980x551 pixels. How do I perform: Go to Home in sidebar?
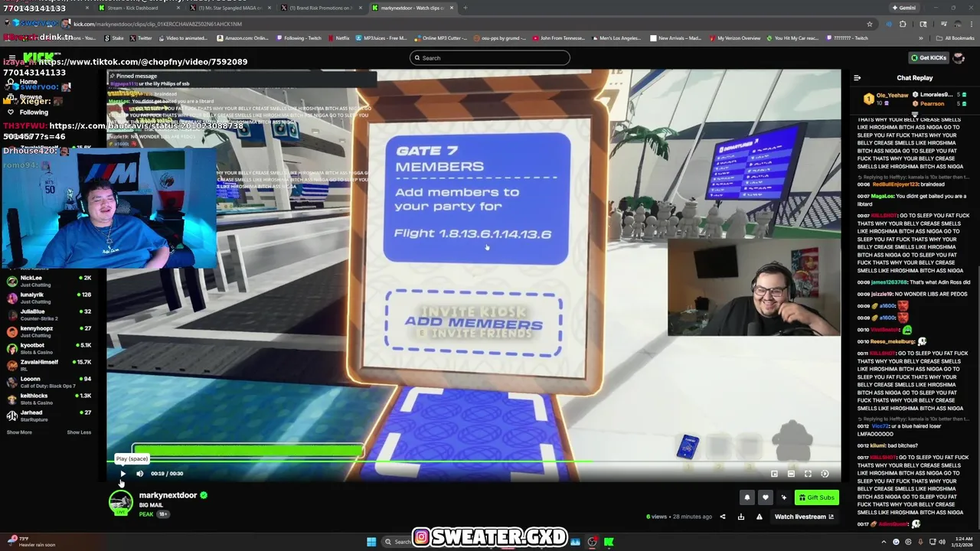coord(28,82)
